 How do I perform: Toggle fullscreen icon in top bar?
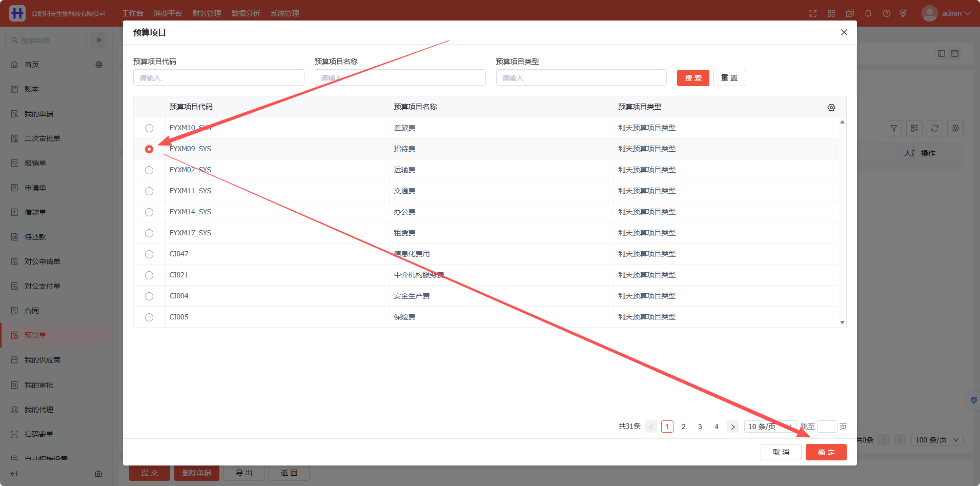pos(813,13)
